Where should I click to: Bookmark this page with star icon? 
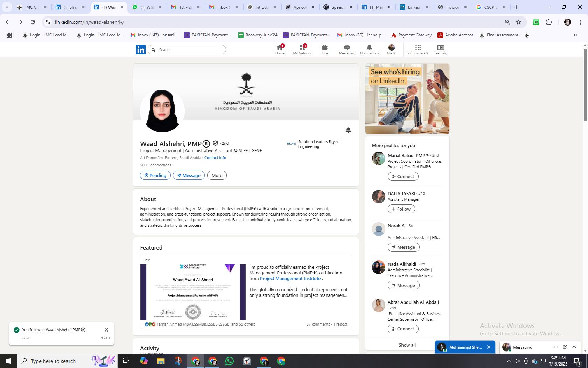pyautogui.click(x=519, y=22)
